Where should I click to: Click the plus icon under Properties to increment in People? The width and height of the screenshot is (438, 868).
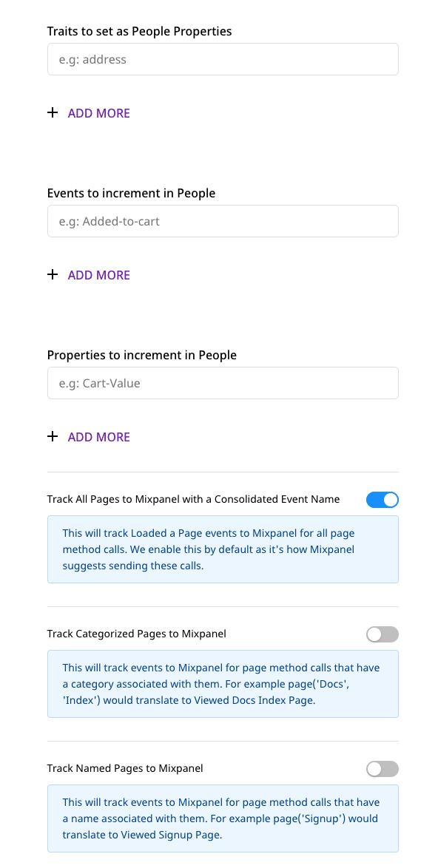point(53,436)
